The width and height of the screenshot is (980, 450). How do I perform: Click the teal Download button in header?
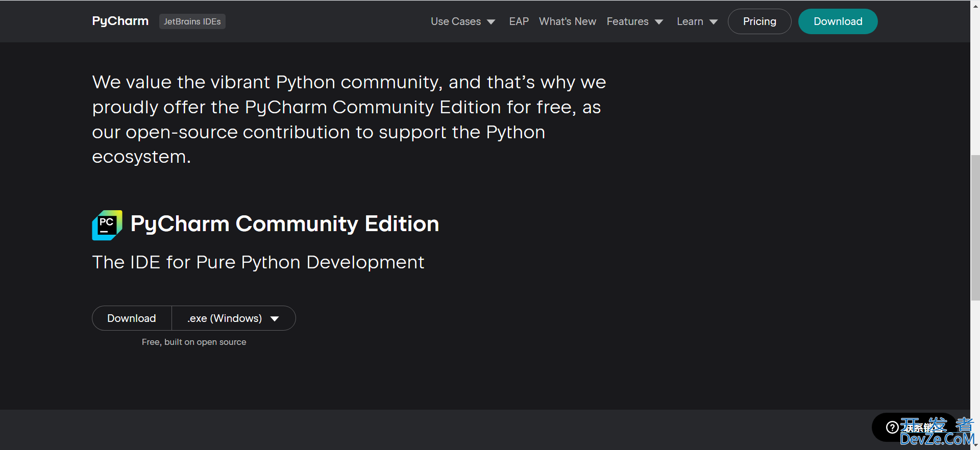pyautogui.click(x=838, y=21)
